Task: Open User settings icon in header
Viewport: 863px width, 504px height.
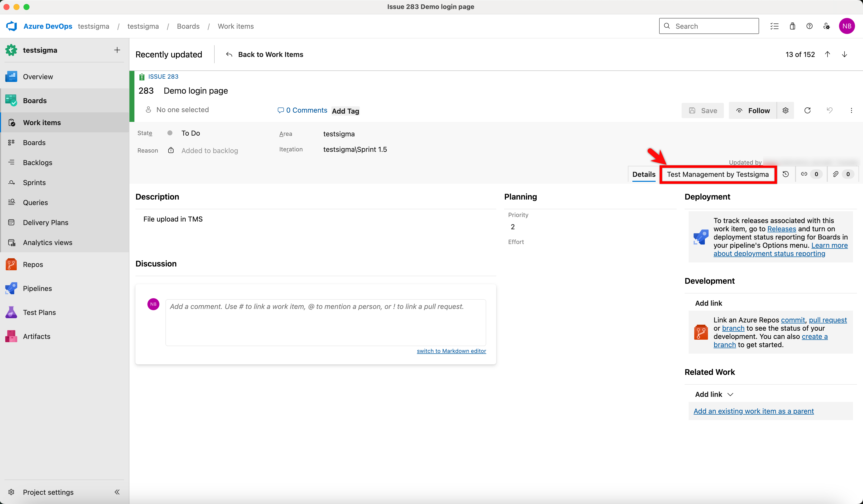Action: coord(826,26)
